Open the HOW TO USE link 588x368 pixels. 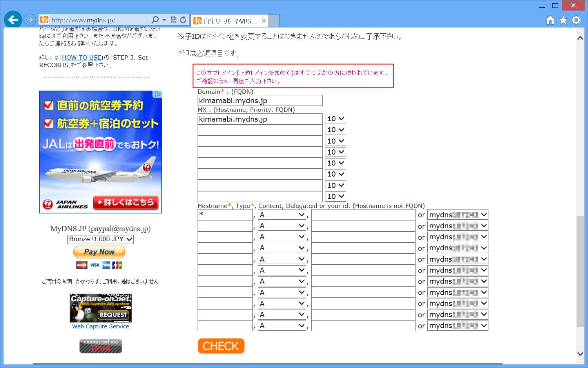tap(81, 57)
